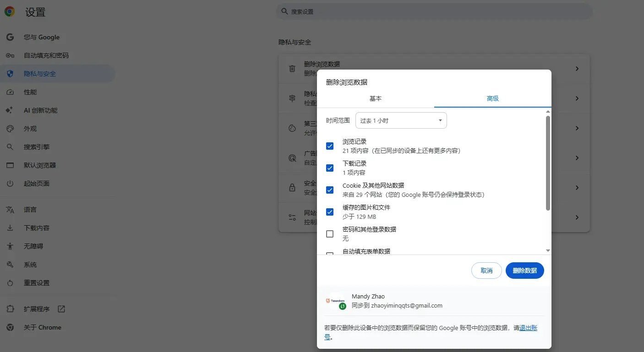Click the down arrow of the dialog scrollbar

548,250
